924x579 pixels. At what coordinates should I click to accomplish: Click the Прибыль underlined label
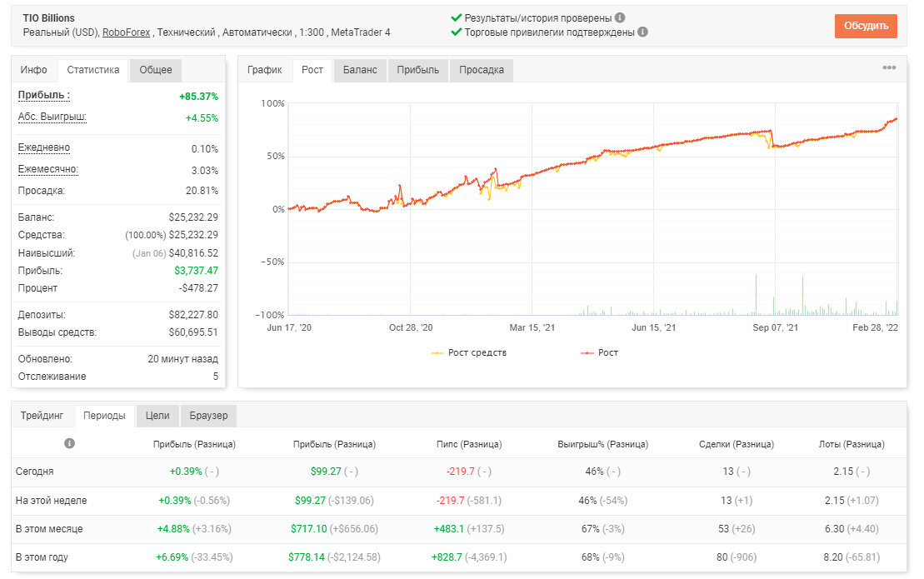[43, 96]
